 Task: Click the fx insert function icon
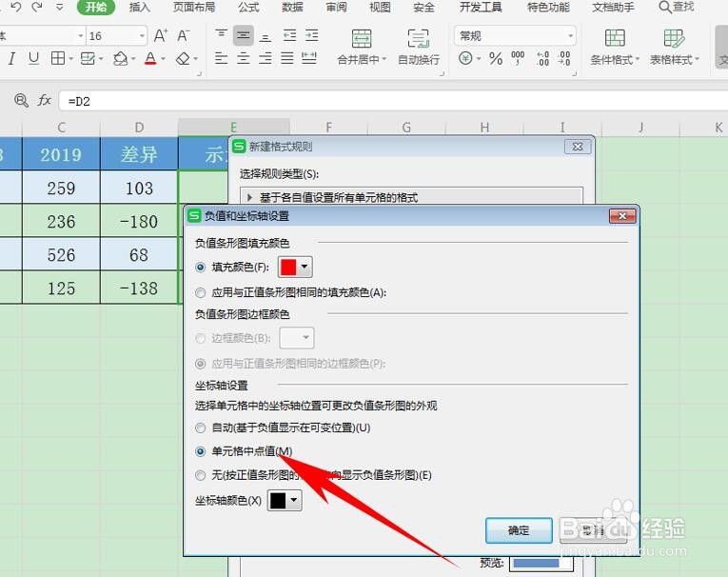[x=44, y=100]
